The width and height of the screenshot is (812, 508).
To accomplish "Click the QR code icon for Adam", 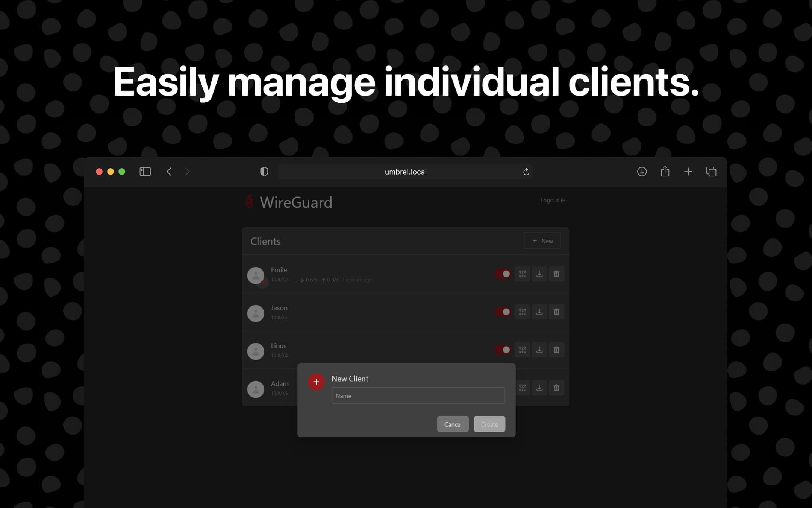I will tap(522, 388).
